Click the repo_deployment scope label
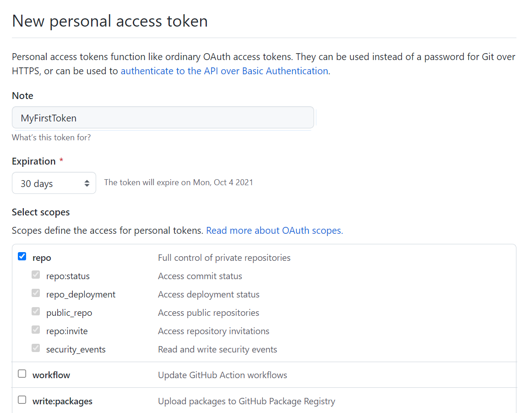The image size is (532, 413). 81,295
